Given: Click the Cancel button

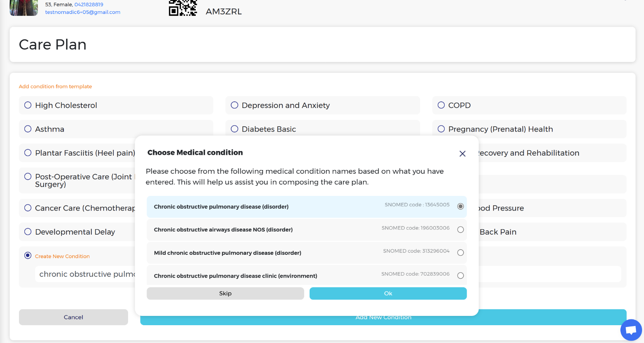Looking at the screenshot, I should tap(73, 317).
